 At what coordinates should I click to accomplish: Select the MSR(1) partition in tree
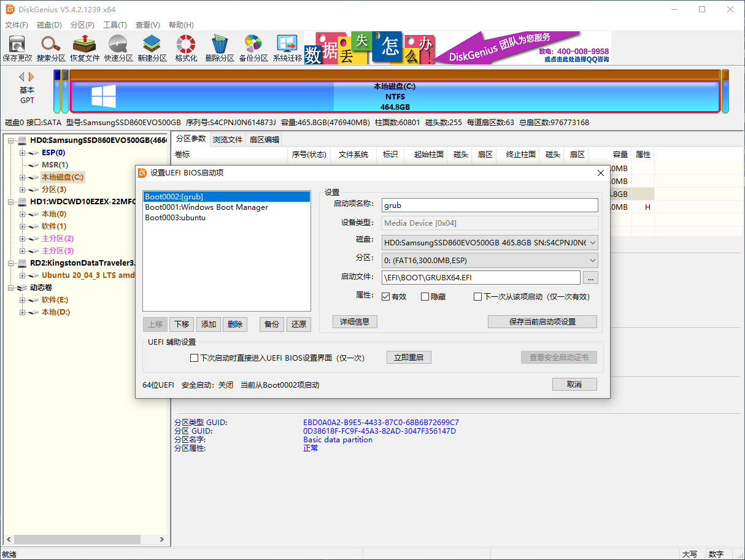click(x=55, y=165)
